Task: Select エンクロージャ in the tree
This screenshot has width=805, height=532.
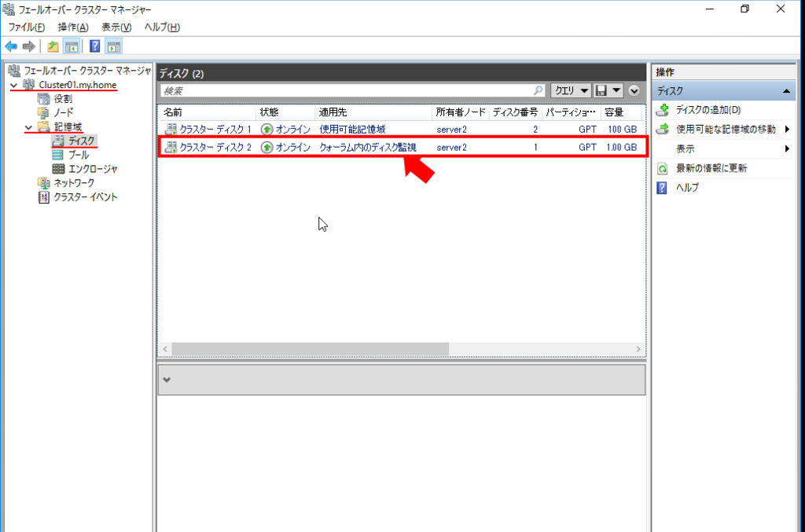Action: [x=93, y=169]
